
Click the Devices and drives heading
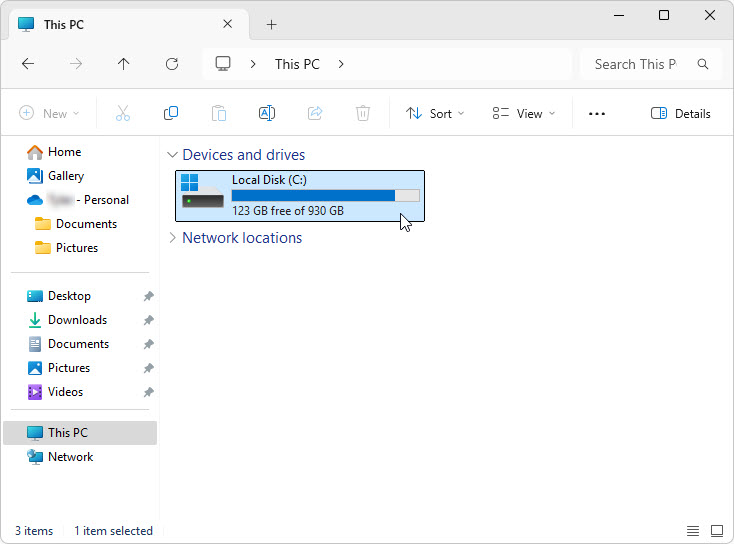pos(243,155)
